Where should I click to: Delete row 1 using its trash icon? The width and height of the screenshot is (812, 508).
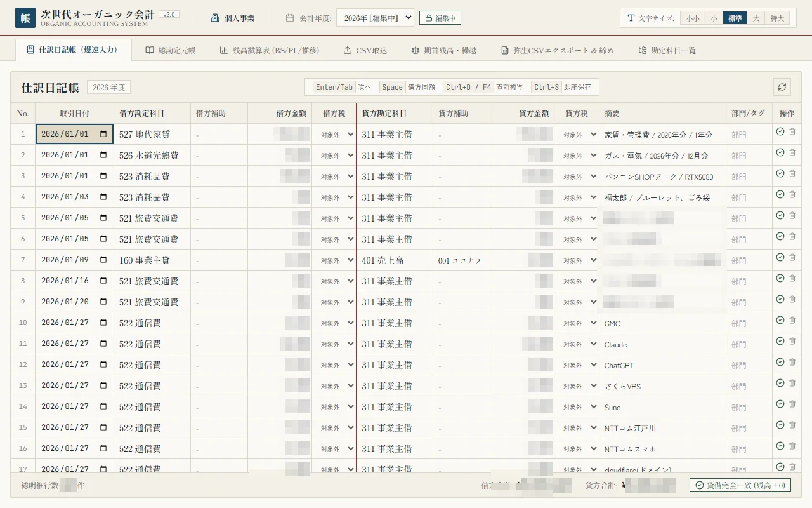(x=792, y=131)
